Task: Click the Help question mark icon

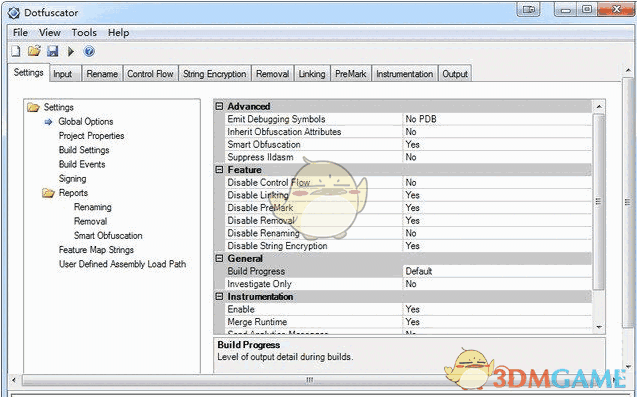Action: click(x=89, y=51)
